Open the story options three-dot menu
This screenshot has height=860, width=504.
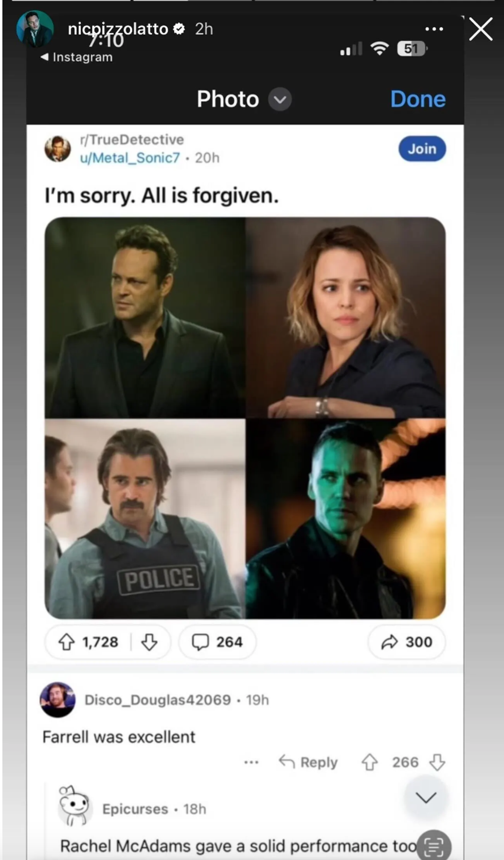434,29
